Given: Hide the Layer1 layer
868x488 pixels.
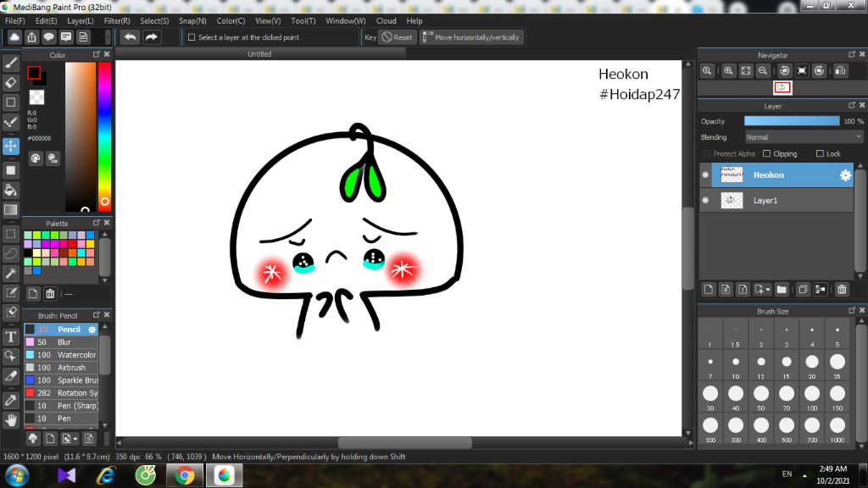Looking at the screenshot, I should click(705, 200).
